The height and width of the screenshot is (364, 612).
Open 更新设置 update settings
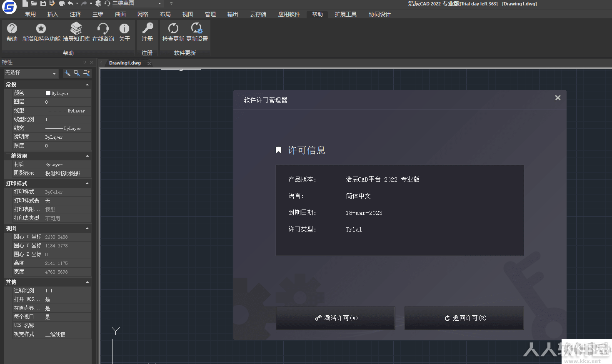[x=197, y=32]
